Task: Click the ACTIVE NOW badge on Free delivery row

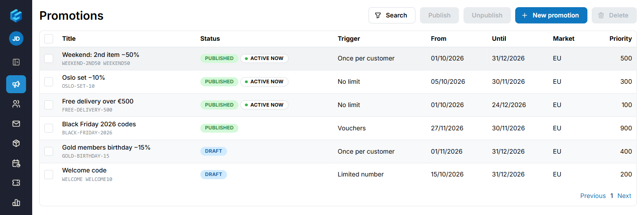Action: (264, 105)
